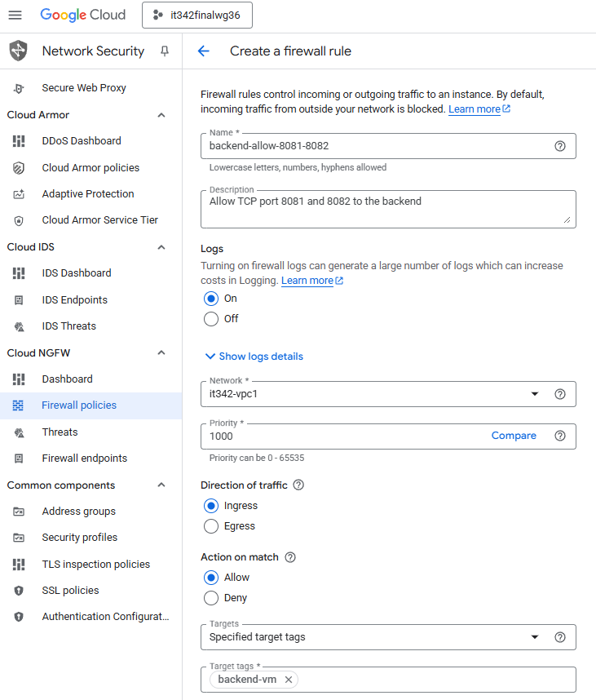Click the Network Security shield icon
Viewport: 596px width, 700px height.
[19, 51]
